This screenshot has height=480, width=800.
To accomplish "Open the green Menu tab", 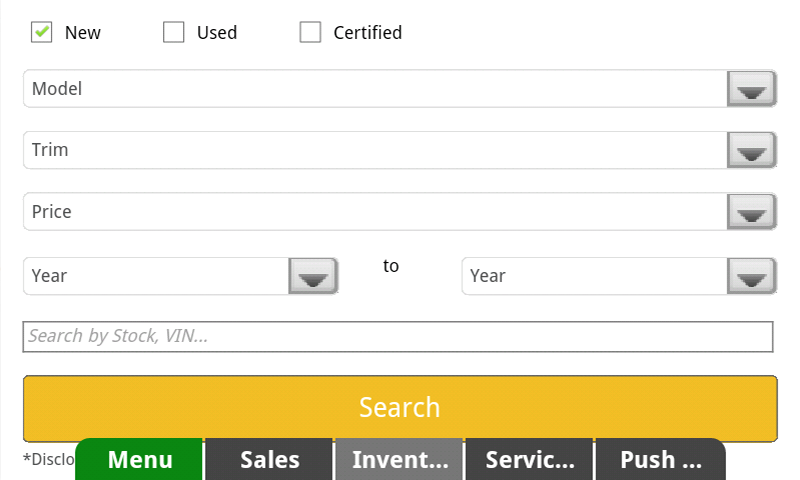I will 140,460.
